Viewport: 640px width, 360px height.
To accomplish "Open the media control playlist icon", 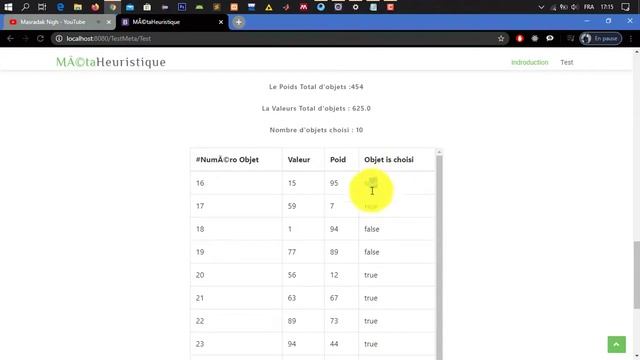I will pyautogui.click(x=570, y=38).
